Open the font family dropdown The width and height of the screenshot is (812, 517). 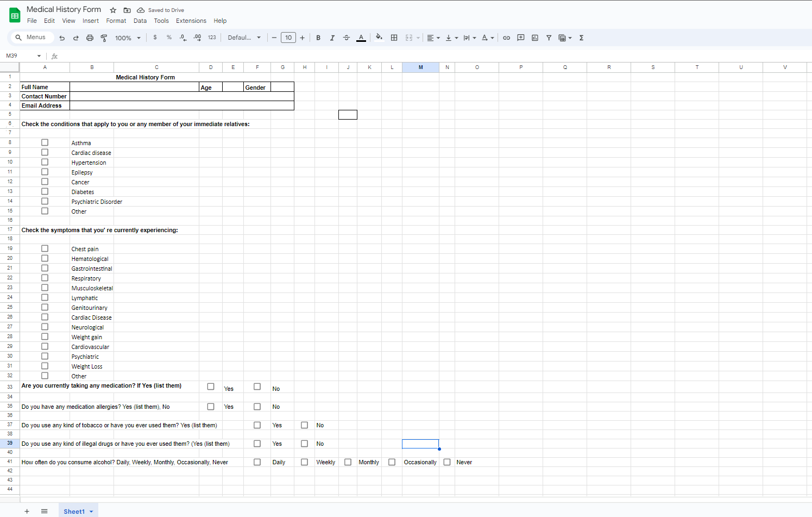coord(244,38)
